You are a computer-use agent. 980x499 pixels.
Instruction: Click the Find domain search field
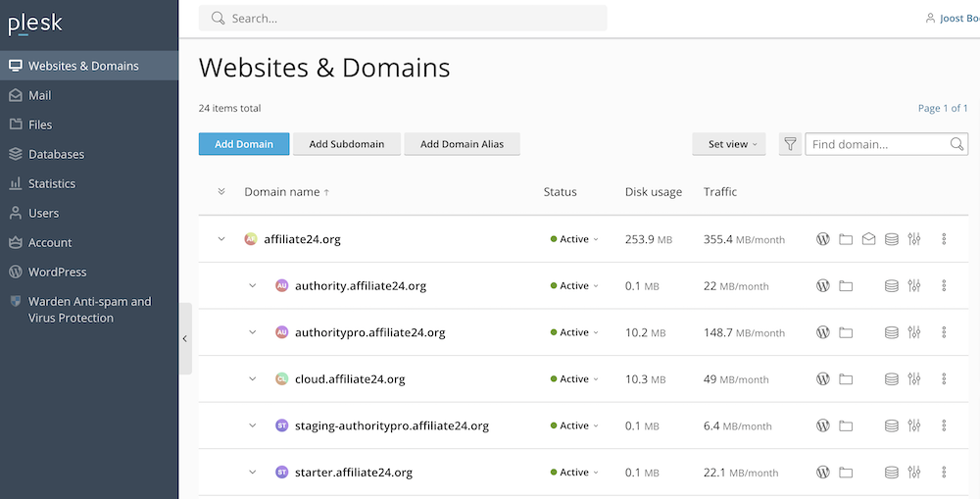pos(877,144)
